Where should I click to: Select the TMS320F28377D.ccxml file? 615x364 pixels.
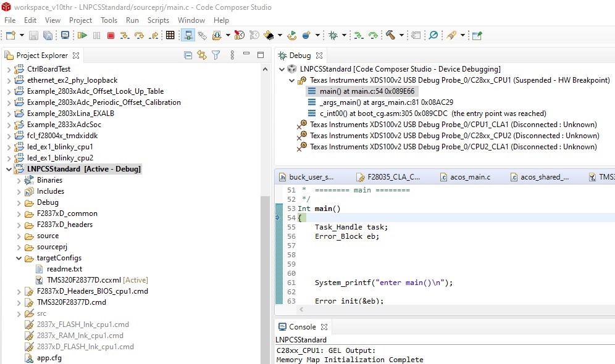[x=83, y=280]
